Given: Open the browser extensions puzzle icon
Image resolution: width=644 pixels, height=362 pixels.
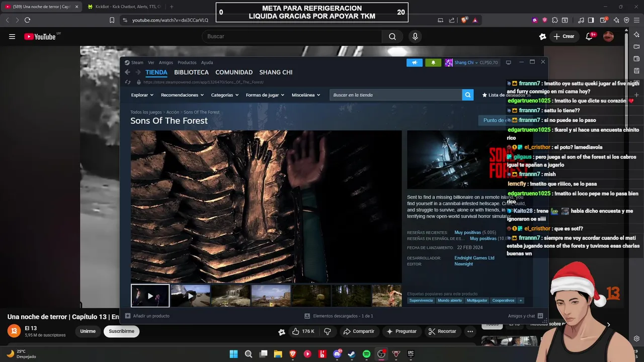Looking at the screenshot, I should tap(555, 20).
